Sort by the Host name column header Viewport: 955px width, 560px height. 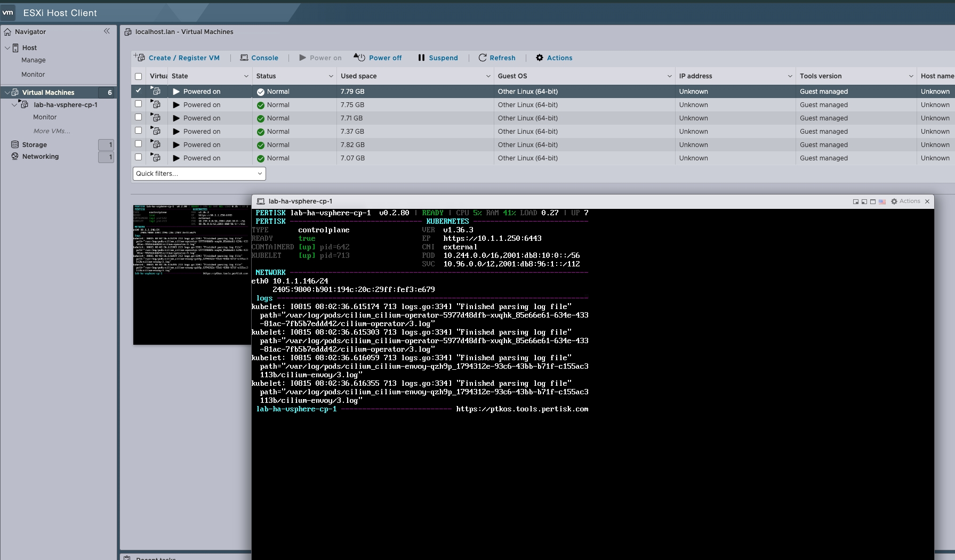(937, 76)
